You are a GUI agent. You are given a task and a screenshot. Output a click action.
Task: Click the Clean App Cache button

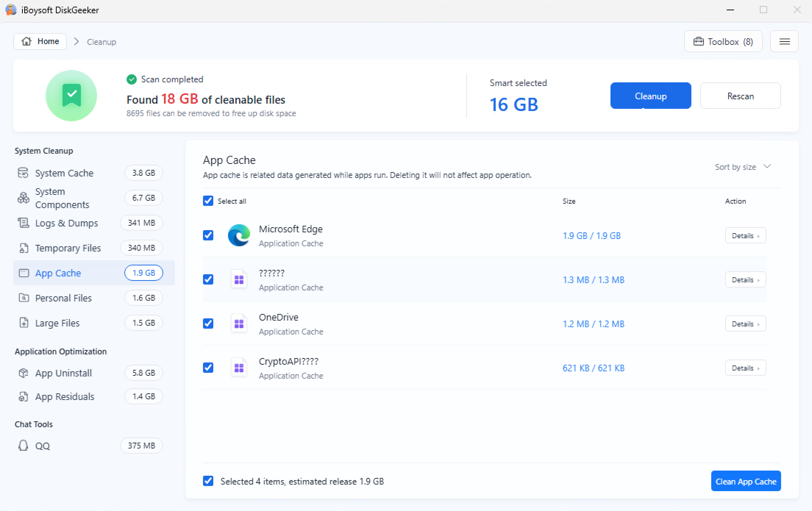point(746,481)
